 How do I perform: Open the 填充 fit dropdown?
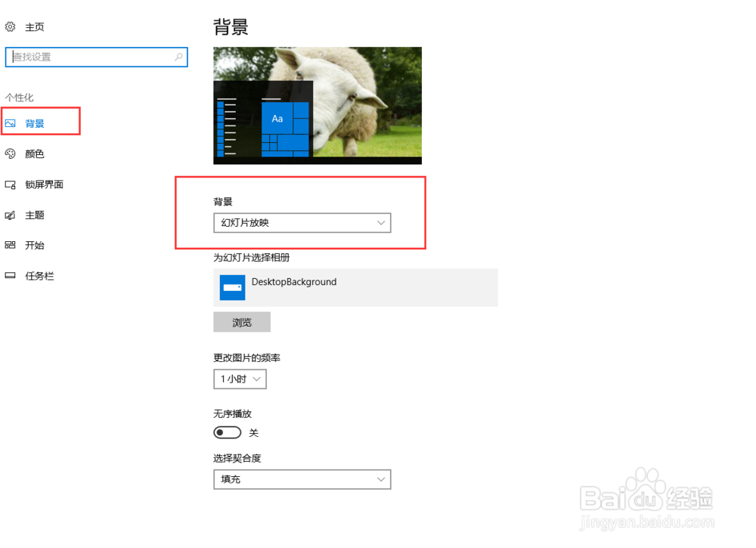click(x=302, y=479)
